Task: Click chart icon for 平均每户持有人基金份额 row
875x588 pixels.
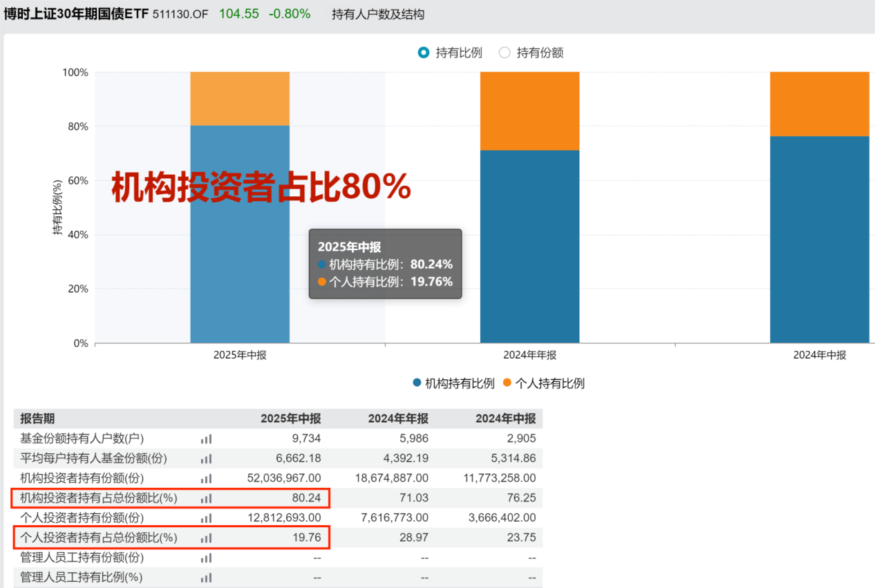Action: pyautogui.click(x=206, y=458)
